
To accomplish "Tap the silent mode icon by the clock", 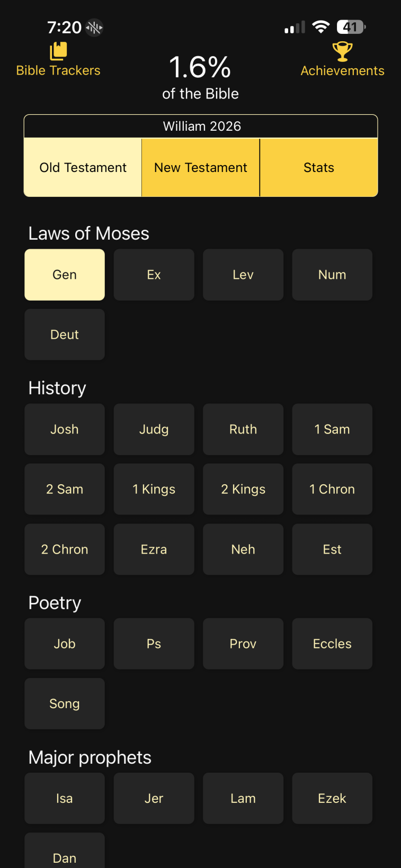I will point(94,27).
